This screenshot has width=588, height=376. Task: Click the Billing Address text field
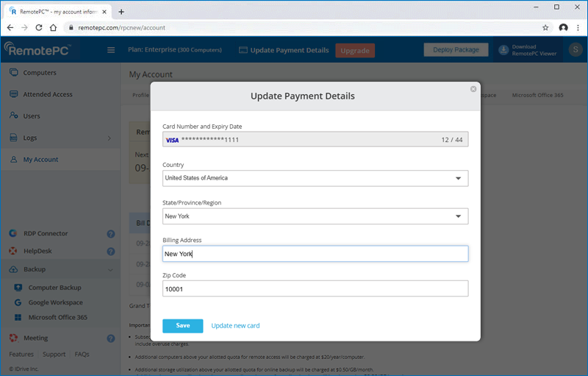click(315, 254)
